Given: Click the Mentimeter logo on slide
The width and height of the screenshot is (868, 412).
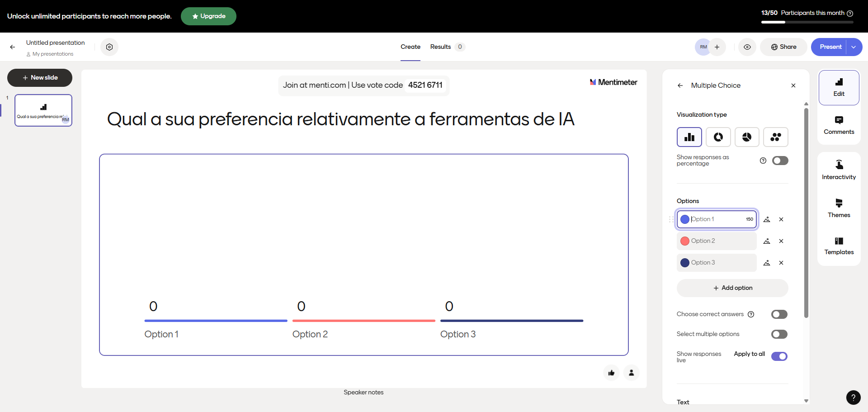Looking at the screenshot, I should [613, 82].
